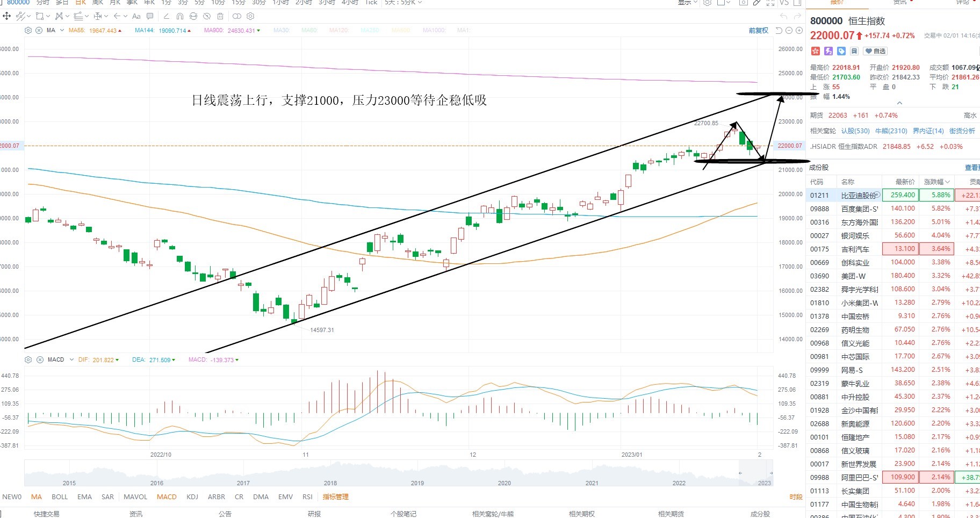Viewport: 980px width, 518px height.
Task: Select the move/crosshair drawing tool
Action: coord(6,16)
